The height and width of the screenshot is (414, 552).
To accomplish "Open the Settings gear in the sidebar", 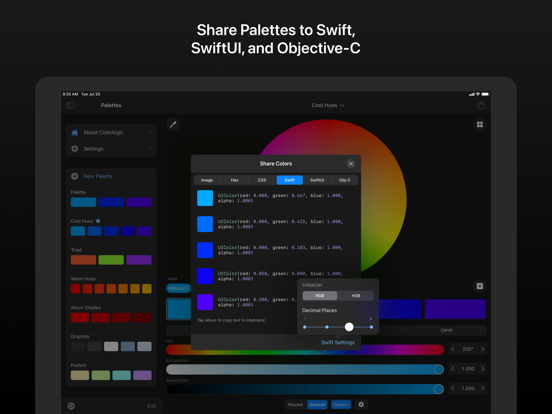I will pyautogui.click(x=75, y=149).
